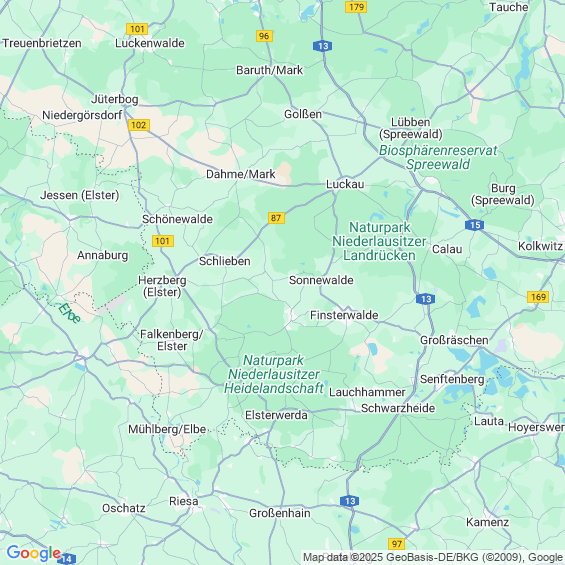Click the route 96 road shield

[264, 36]
